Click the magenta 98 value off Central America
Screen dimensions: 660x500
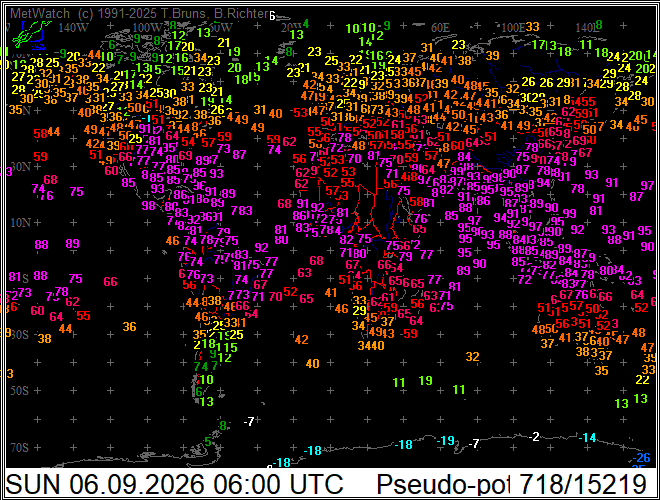click(149, 205)
